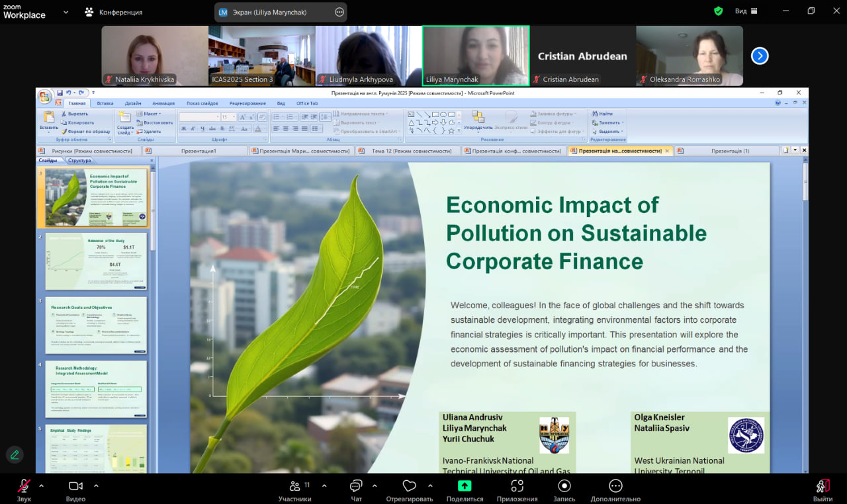Expand video options caret next to Видео

[x=96, y=485]
